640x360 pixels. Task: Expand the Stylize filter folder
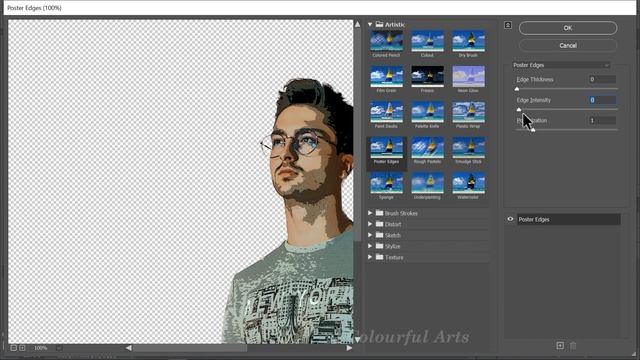click(370, 246)
